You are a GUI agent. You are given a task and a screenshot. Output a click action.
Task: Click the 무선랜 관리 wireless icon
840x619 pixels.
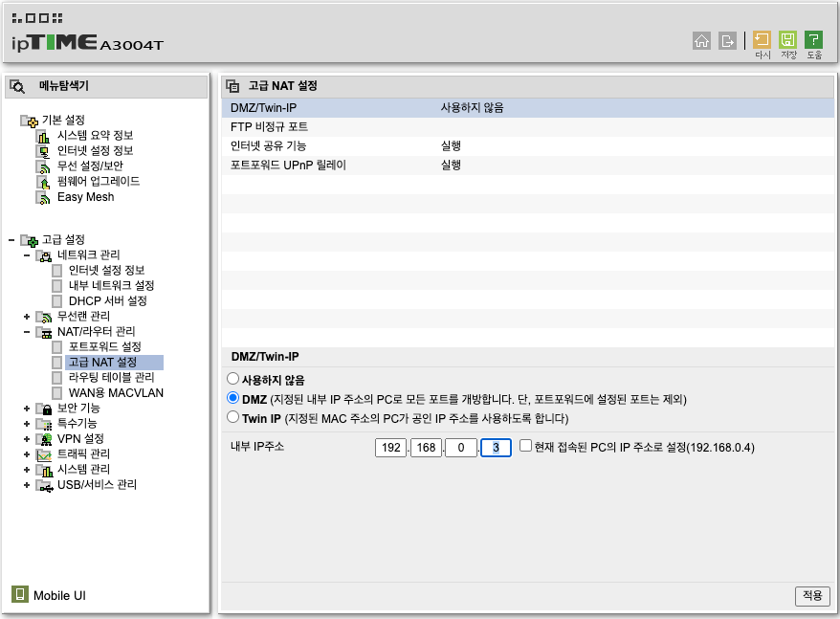click(43, 317)
